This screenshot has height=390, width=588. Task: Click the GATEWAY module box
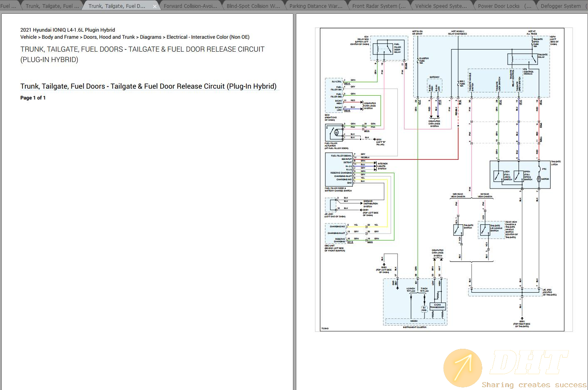[x=434, y=86]
